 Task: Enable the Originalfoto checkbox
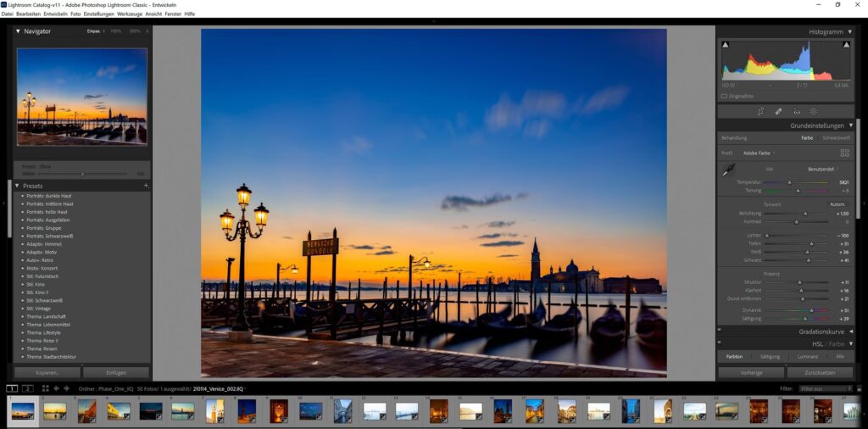click(x=724, y=96)
